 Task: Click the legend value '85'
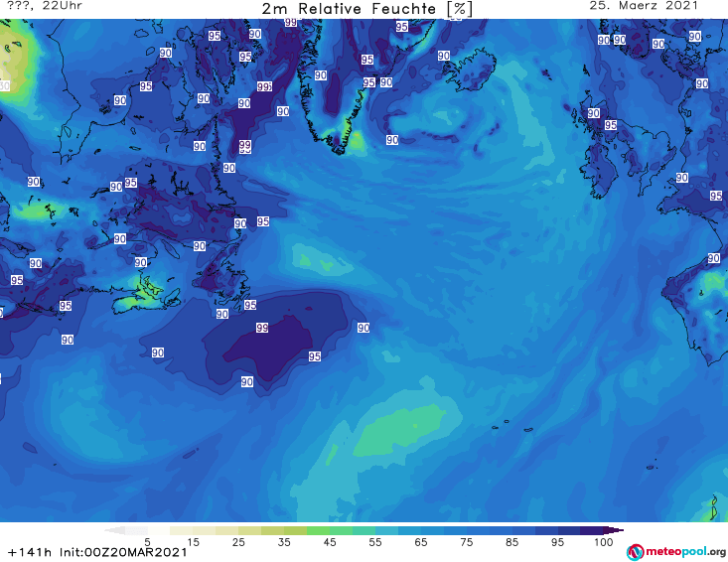click(x=512, y=542)
